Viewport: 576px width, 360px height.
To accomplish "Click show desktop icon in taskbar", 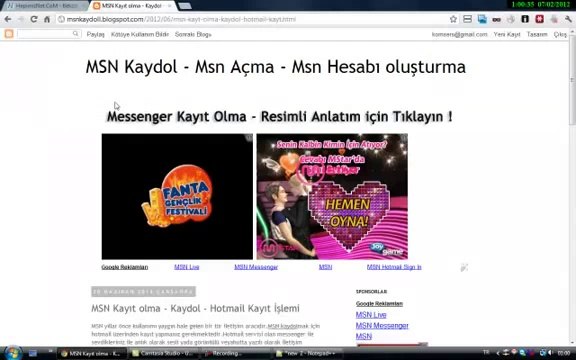I will (x=33, y=353).
